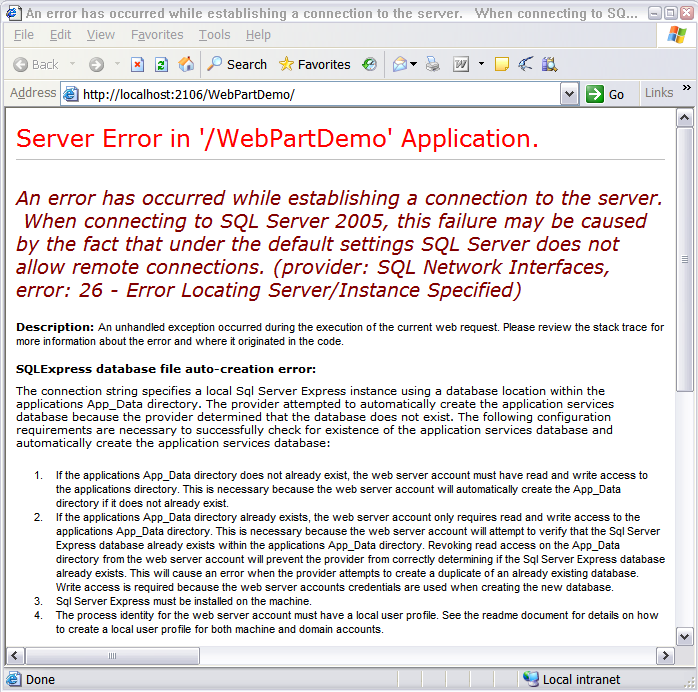698x692 pixels.
Task: Go to the Home page icon
Action: coord(186,64)
